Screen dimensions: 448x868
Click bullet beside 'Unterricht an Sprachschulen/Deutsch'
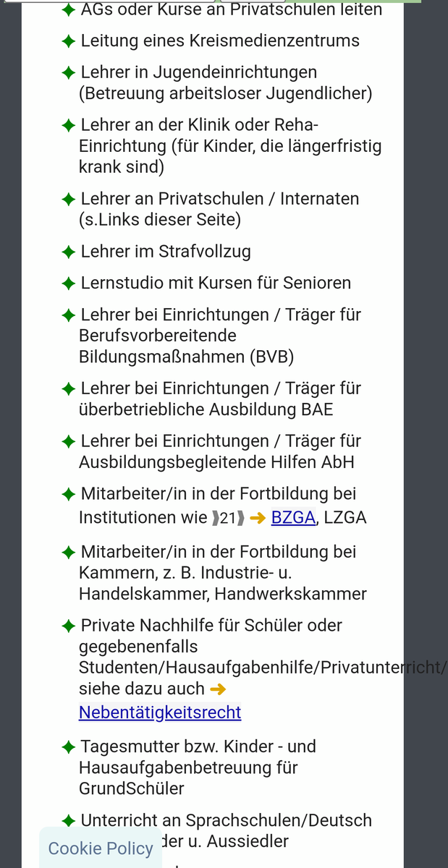pyautogui.click(x=69, y=821)
